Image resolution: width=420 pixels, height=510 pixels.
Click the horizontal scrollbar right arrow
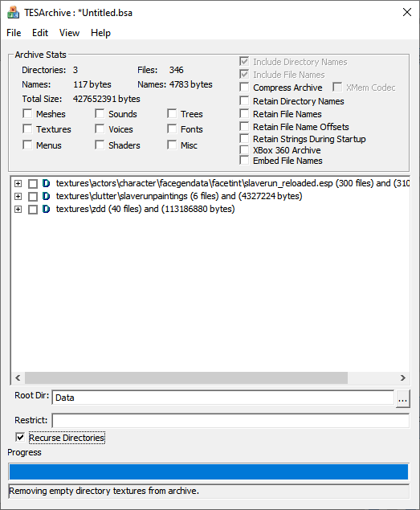[x=403, y=377]
